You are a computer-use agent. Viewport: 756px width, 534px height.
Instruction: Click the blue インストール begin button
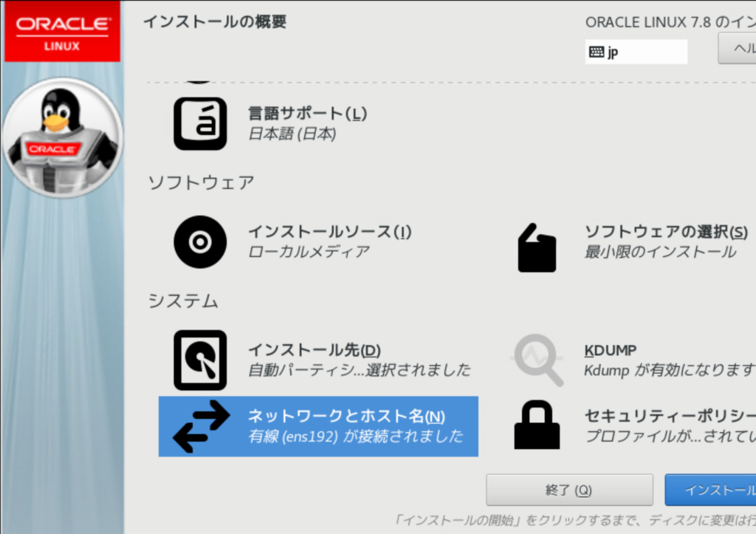click(710, 490)
